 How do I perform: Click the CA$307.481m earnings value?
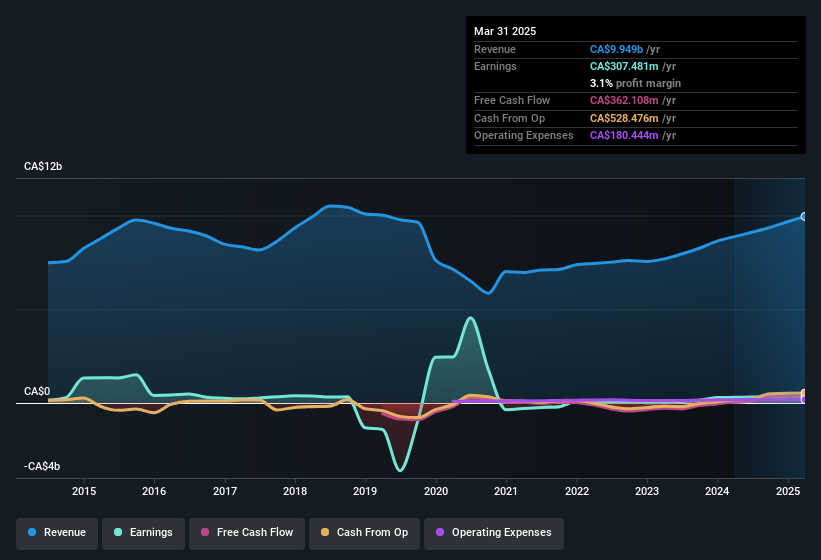coord(624,66)
